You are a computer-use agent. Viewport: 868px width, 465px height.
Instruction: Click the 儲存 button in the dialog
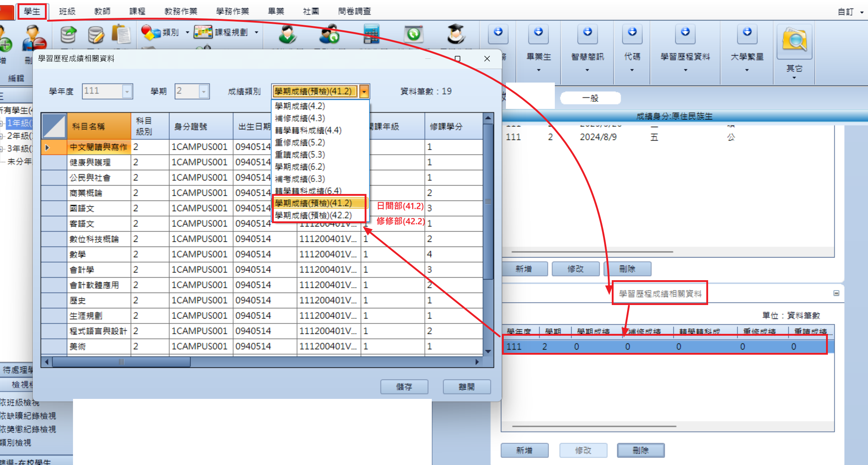[404, 387]
